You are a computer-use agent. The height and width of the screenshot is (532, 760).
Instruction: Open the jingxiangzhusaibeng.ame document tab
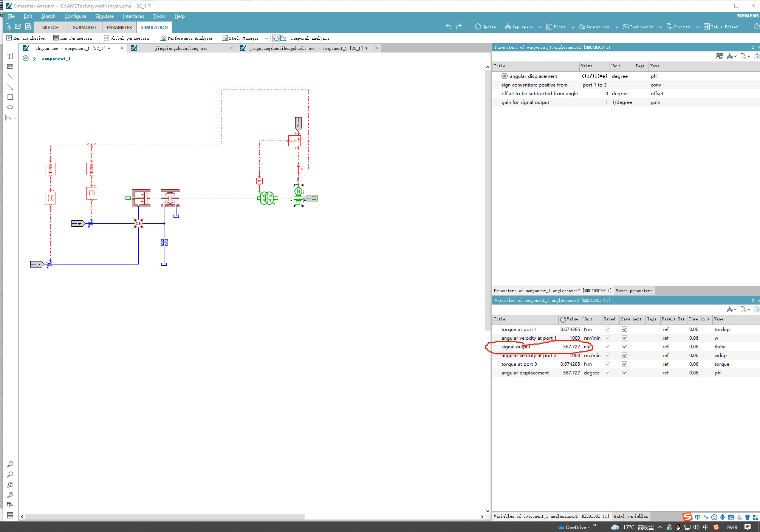click(x=181, y=48)
